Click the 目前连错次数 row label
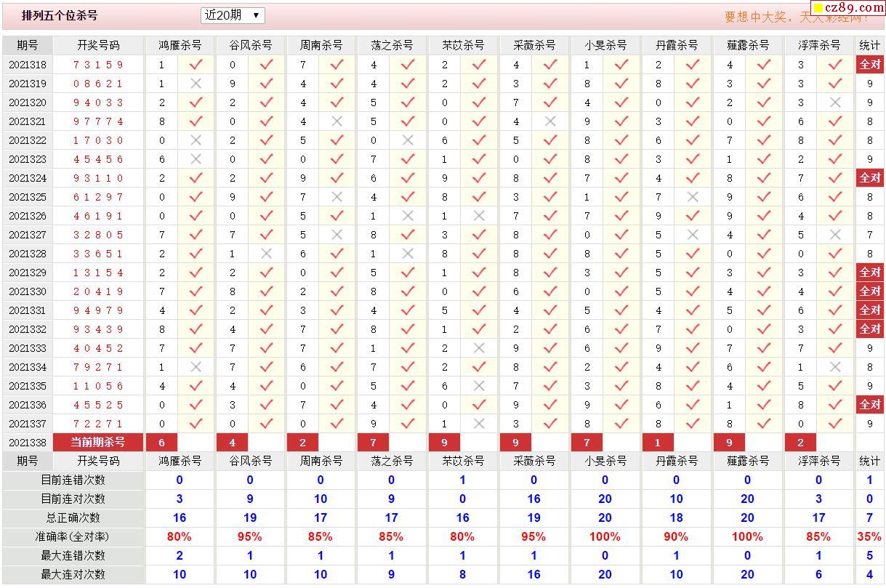 73,480
